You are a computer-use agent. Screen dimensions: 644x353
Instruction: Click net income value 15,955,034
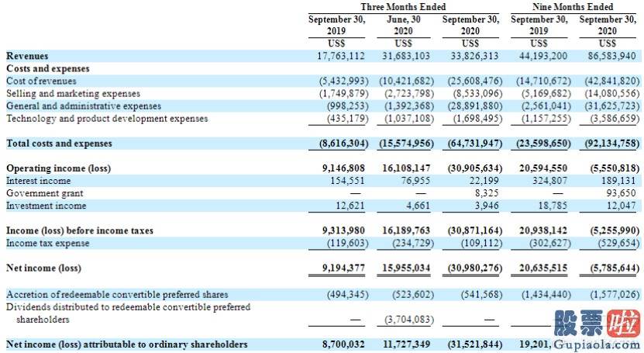click(406, 268)
